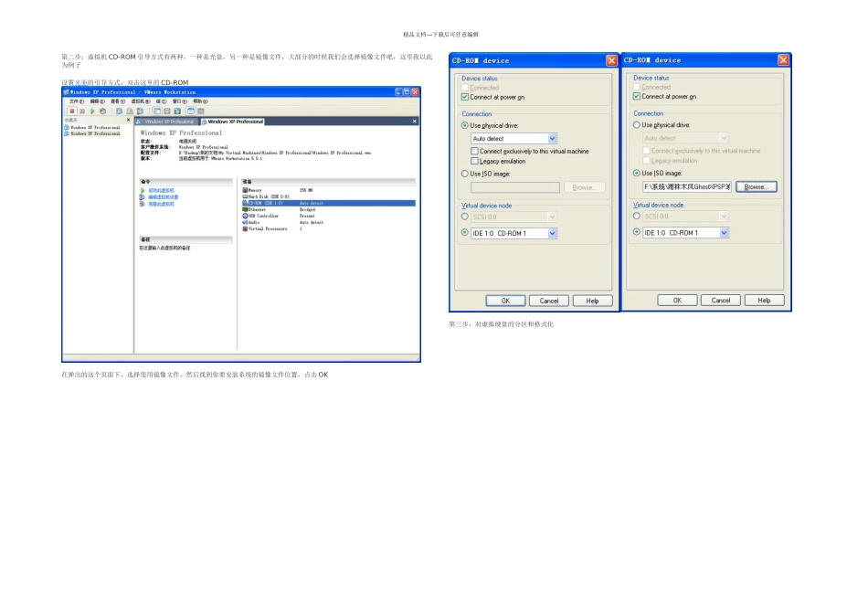Click Cancel in the ISO-image CD-ROM dialog
The image size is (868, 614).
point(721,300)
